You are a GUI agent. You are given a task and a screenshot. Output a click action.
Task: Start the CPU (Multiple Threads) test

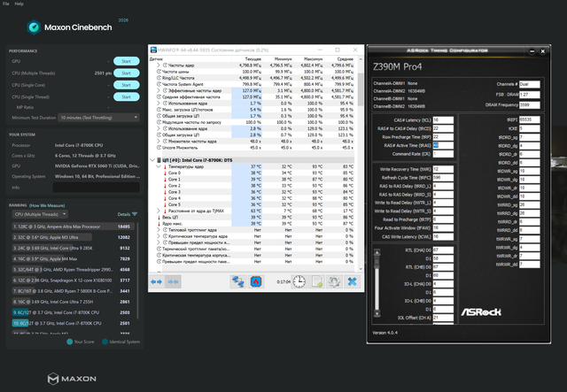pyautogui.click(x=126, y=73)
